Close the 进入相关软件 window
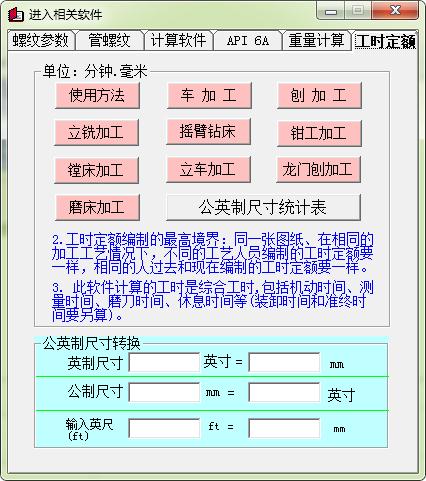Image resolution: width=426 pixels, height=481 pixels. (395, 11)
